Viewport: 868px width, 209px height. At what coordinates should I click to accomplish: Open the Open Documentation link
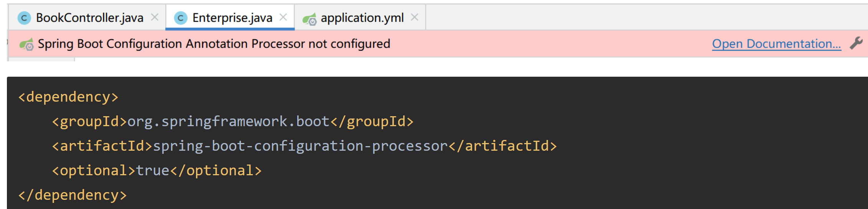(777, 44)
